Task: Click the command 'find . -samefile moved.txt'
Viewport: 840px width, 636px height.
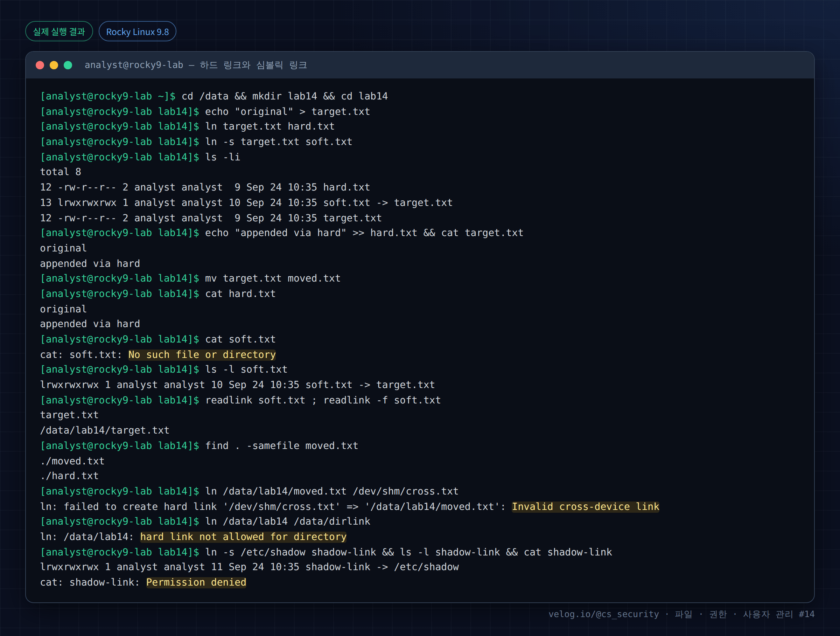Action: click(x=282, y=446)
